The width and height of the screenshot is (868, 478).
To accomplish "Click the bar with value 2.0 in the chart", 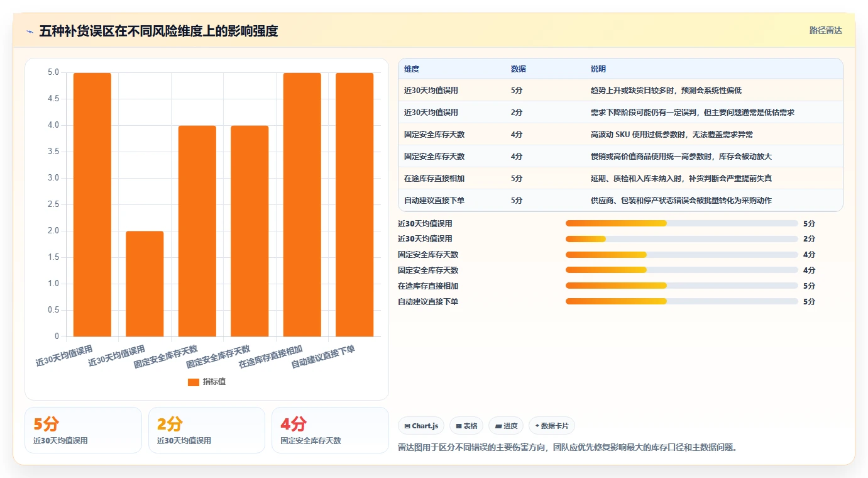I will coord(145,284).
